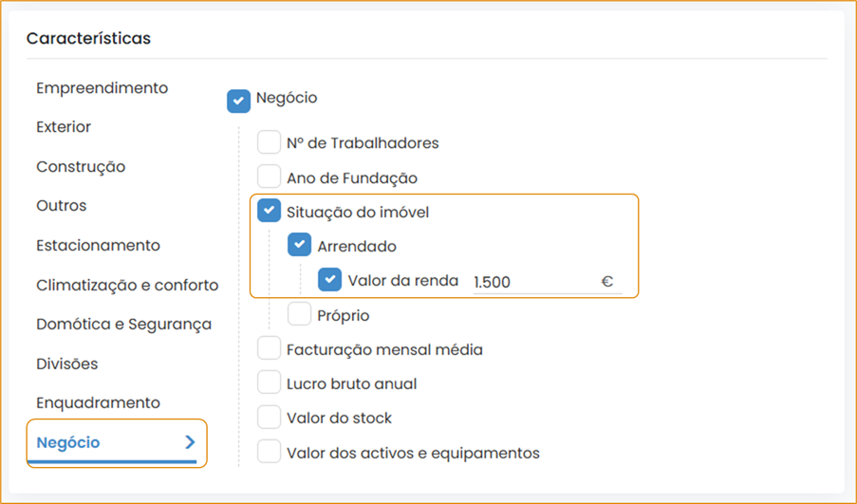Open the Construção category

81,167
